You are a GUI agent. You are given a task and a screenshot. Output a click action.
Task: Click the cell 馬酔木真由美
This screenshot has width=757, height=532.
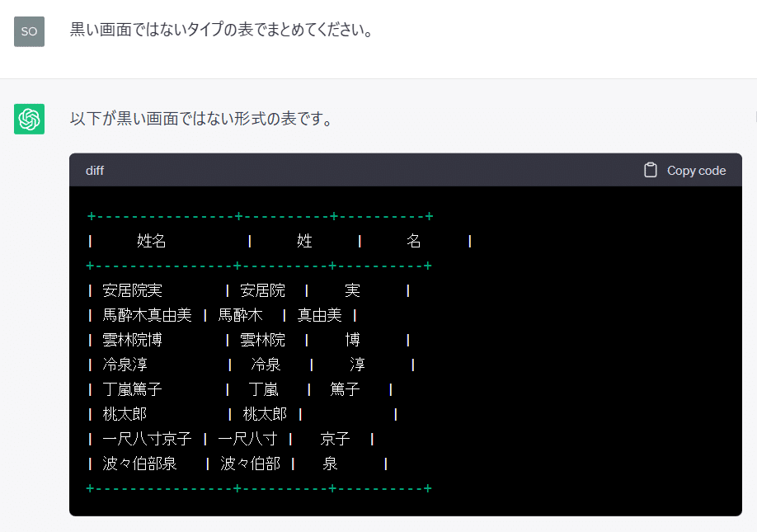point(148,315)
